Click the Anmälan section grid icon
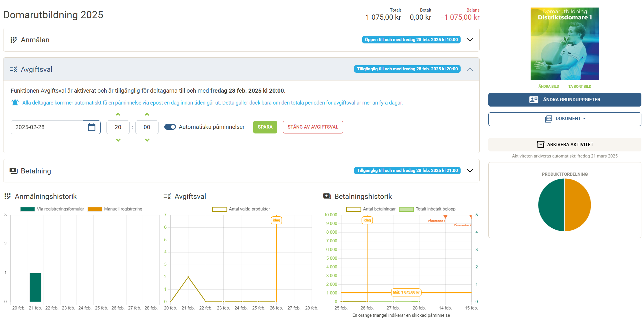Viewport: 644px width, 326px height. pyautogui.click(x=14, y=40)
